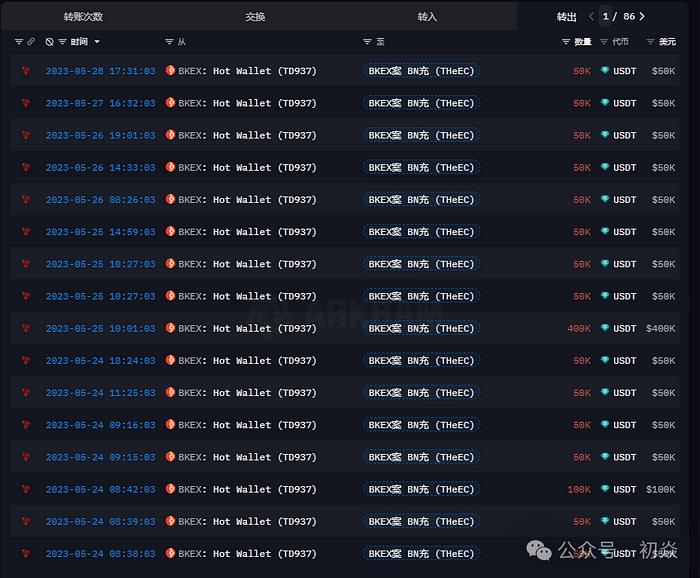Click the $100K USD value
Image resolution: width=700 pixels, height=578 pixels.
660,489
